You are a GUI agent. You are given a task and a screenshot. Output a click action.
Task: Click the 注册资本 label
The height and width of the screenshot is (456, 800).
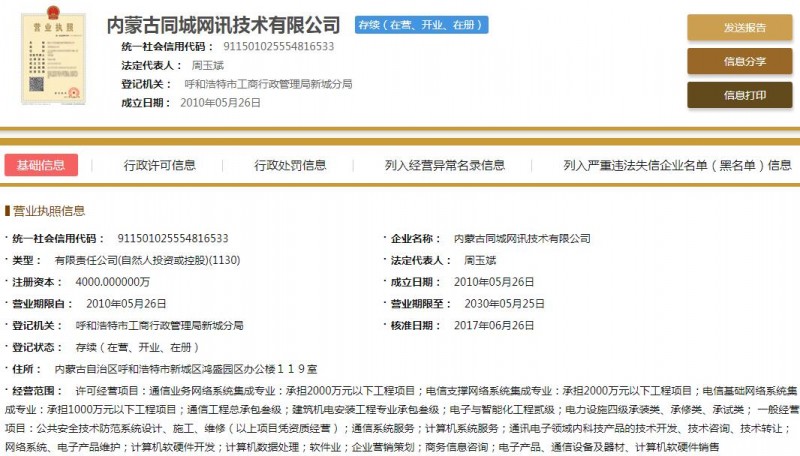37,282
